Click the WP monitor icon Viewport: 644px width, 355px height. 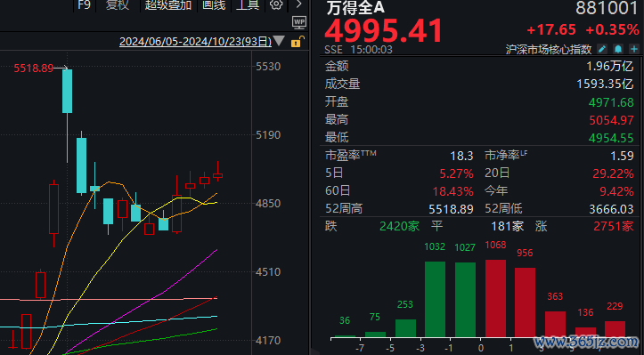click(x=299, y=22)
